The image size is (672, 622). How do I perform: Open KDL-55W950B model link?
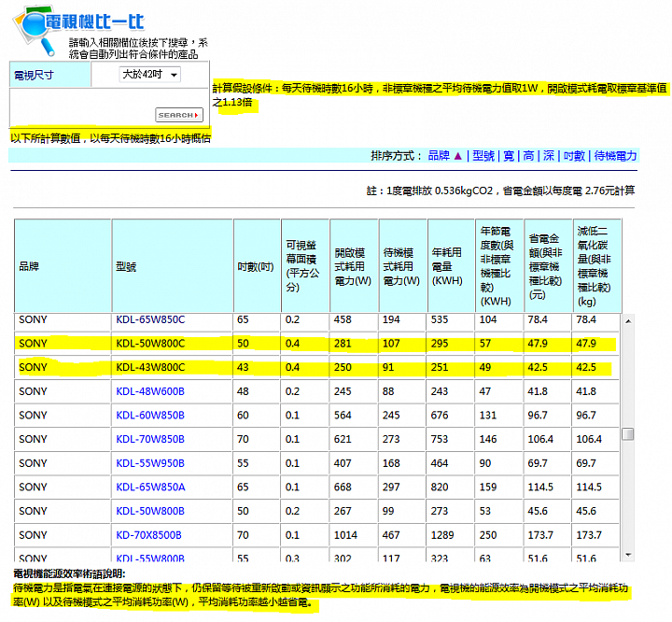coord(150,463)
